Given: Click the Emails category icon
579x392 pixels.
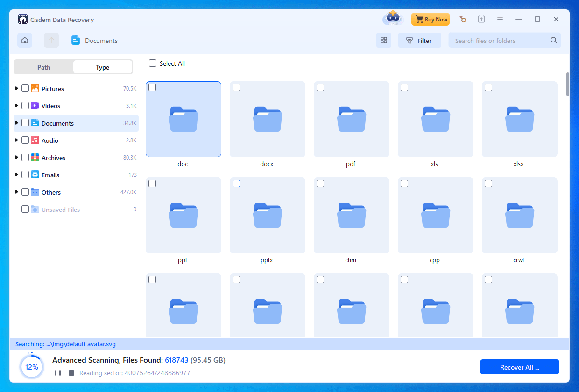Looking at the screenshot, I should [x=35, y=175].
